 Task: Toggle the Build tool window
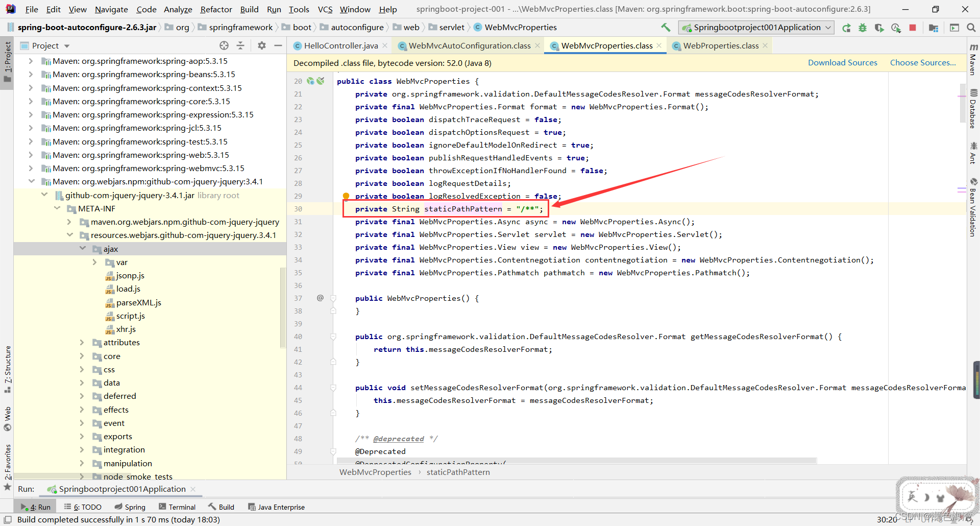coord(221,507)
